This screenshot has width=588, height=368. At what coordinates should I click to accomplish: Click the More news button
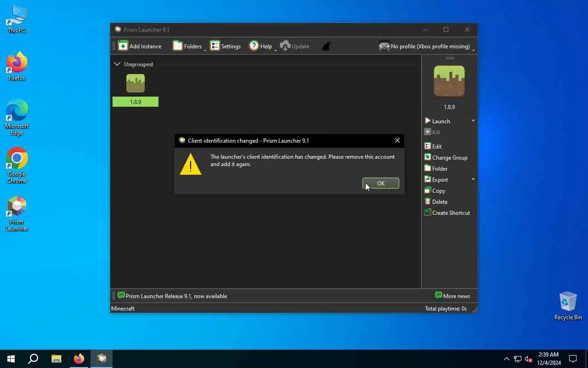[452, 296]
